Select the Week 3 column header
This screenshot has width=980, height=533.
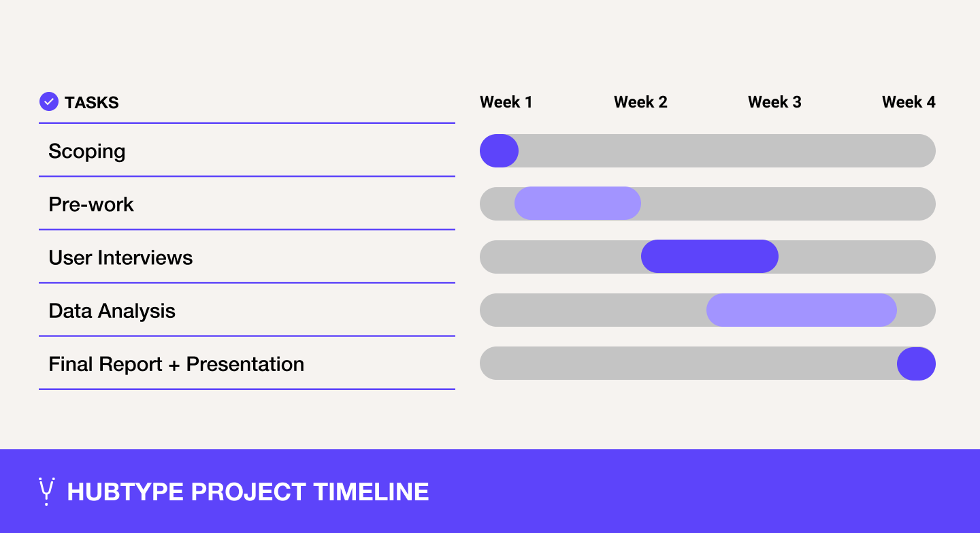(774, 102)
